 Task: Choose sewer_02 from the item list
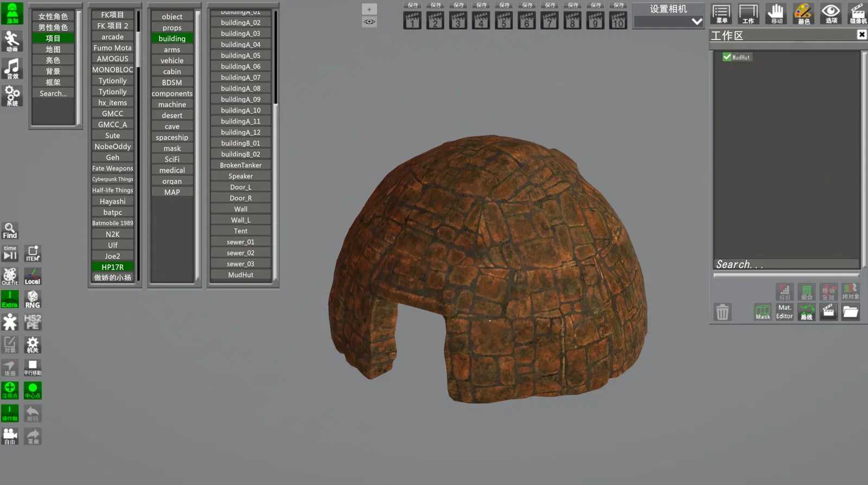click(x=241, y=253)
